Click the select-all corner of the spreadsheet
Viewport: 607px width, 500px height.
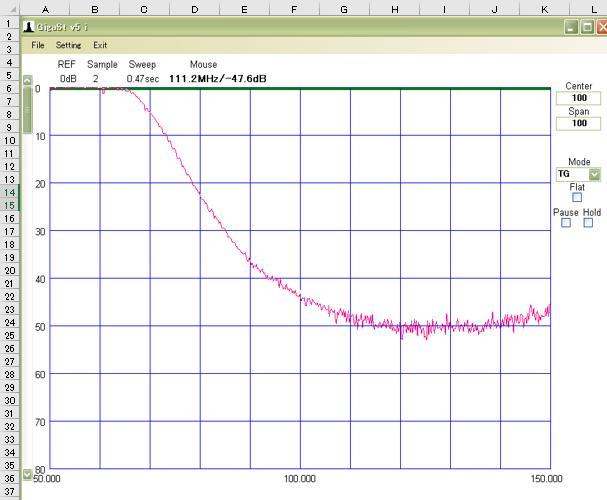(x=9, y=9)
